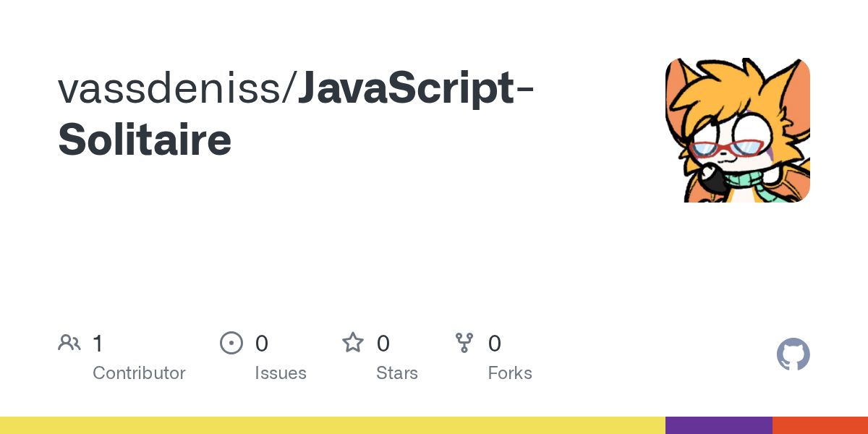
Task: Select the Stars label
Action: [x=397, y=373]
